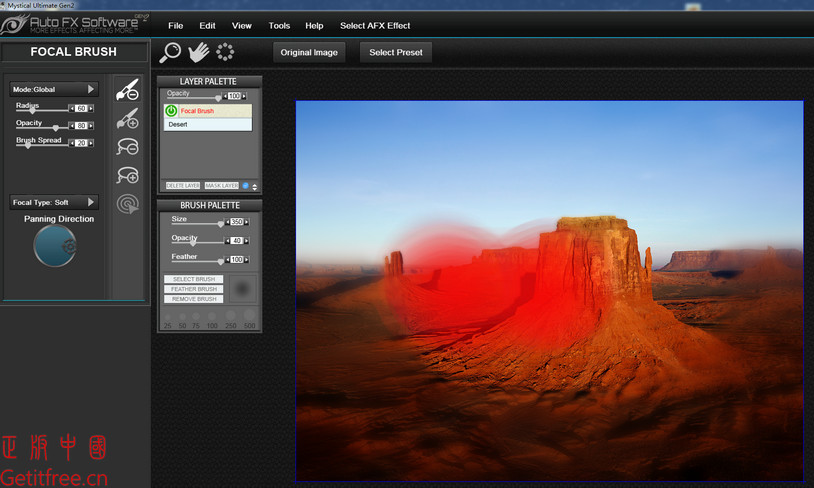Click the brush Size value field showing 350
814x488 pixels.
[237, 222]
